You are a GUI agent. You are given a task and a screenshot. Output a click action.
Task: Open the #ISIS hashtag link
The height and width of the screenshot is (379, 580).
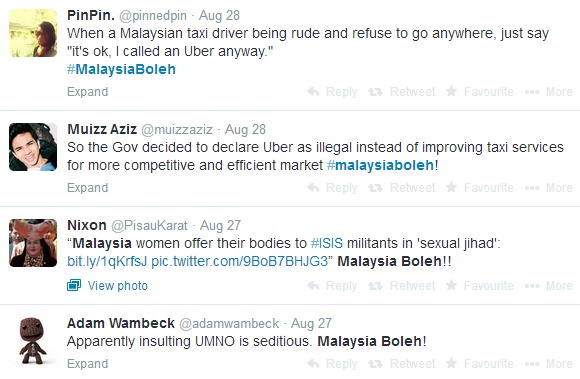(327, 243)
